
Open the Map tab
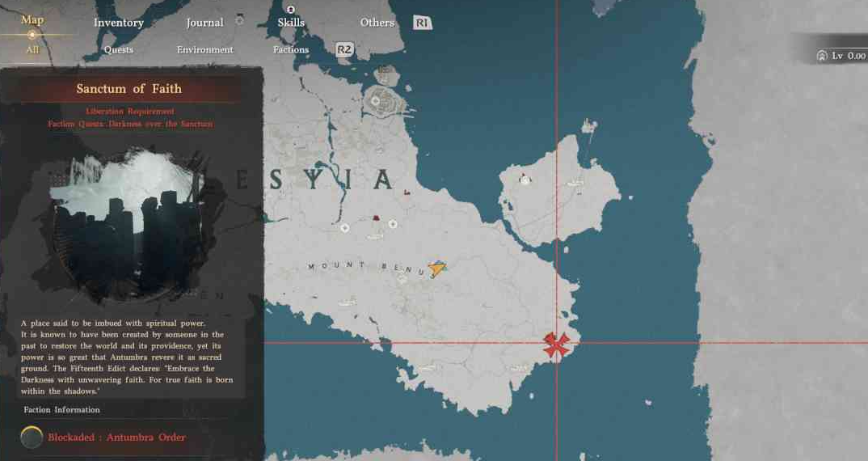[x=32, y=20]
